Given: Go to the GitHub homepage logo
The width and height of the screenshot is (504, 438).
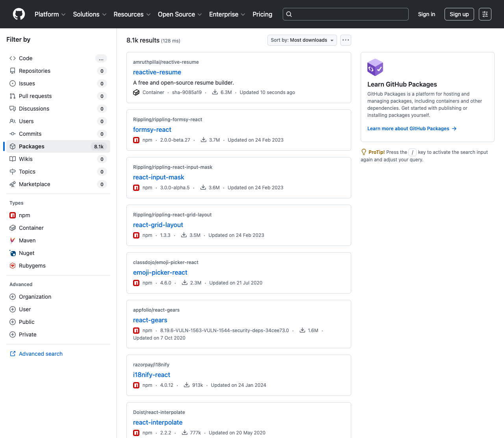Looking at the screenshot, I should [19, 14].
